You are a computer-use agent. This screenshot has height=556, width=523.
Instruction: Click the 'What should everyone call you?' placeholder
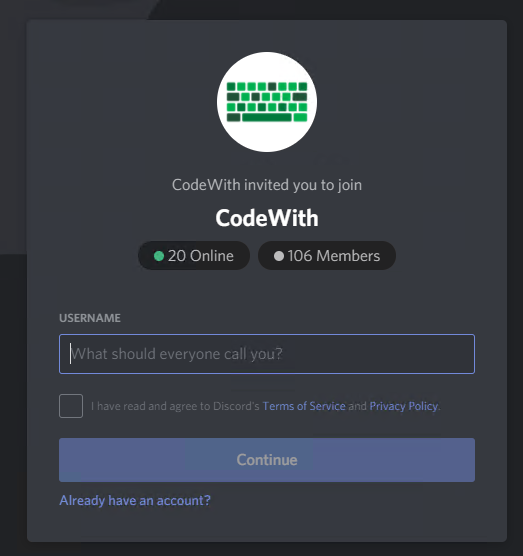(x=177, y=354)
